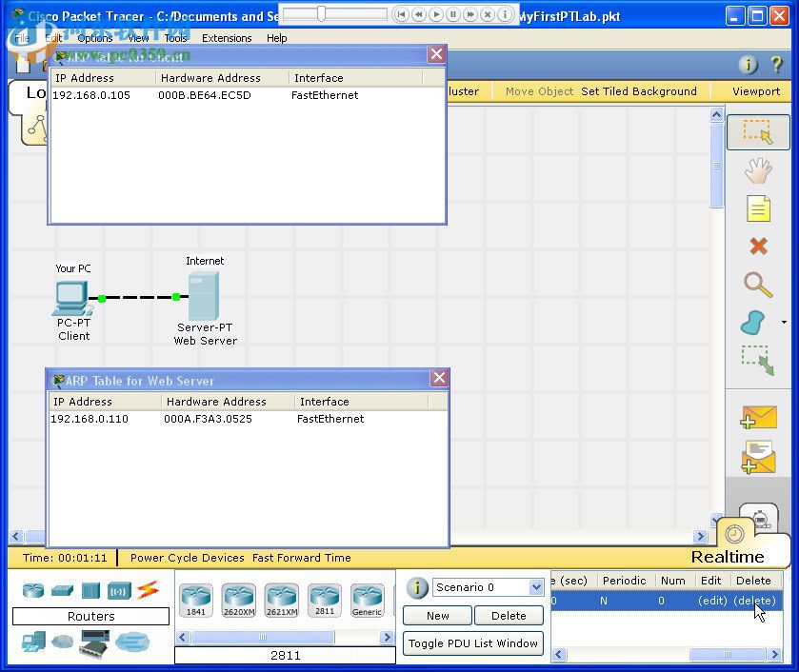Viewport: 799px width, 672px height.
Task: Create a New scenario
Action: pyautogui.click(x=437, y=616)
